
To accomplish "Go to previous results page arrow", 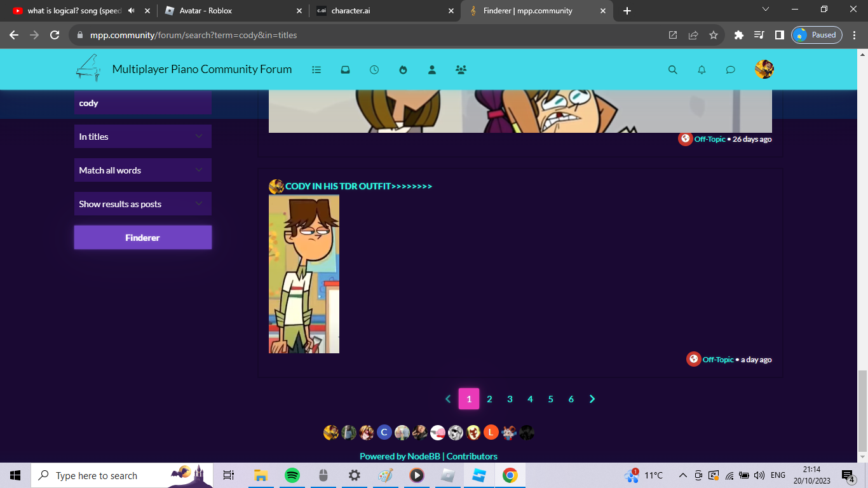I will 448,399.
